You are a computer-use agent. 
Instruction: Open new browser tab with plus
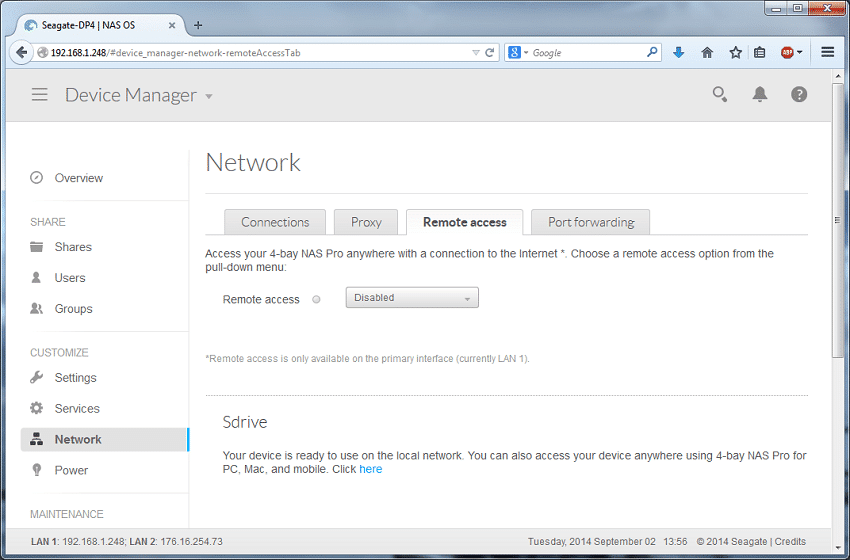click(198, 25)
